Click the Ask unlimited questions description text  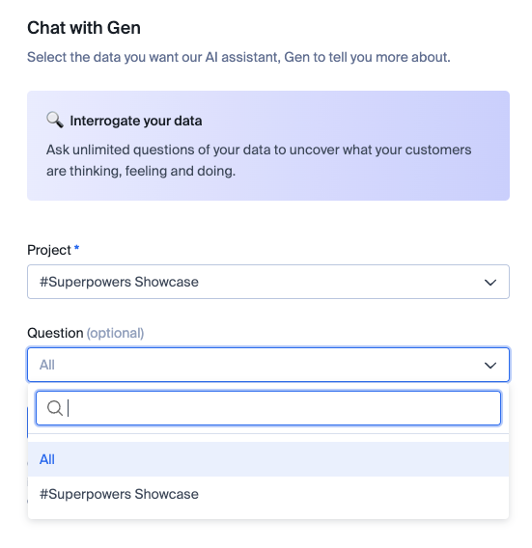(x=259, y=160)
